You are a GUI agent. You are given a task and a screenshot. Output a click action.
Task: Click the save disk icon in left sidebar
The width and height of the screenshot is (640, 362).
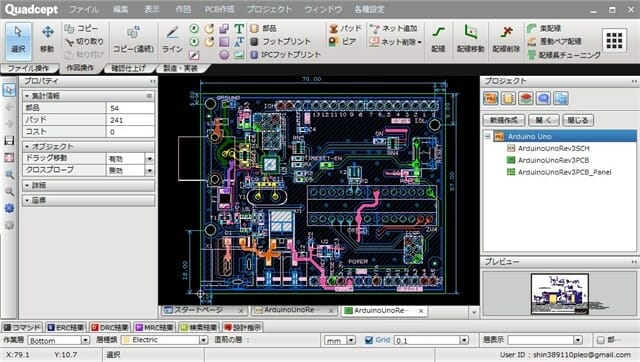tap(9, 141)
